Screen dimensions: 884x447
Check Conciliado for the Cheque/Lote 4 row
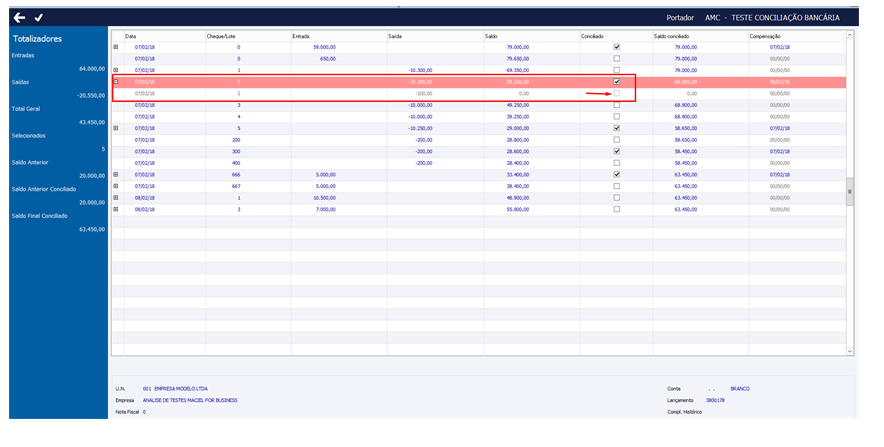tap(616, 117)
